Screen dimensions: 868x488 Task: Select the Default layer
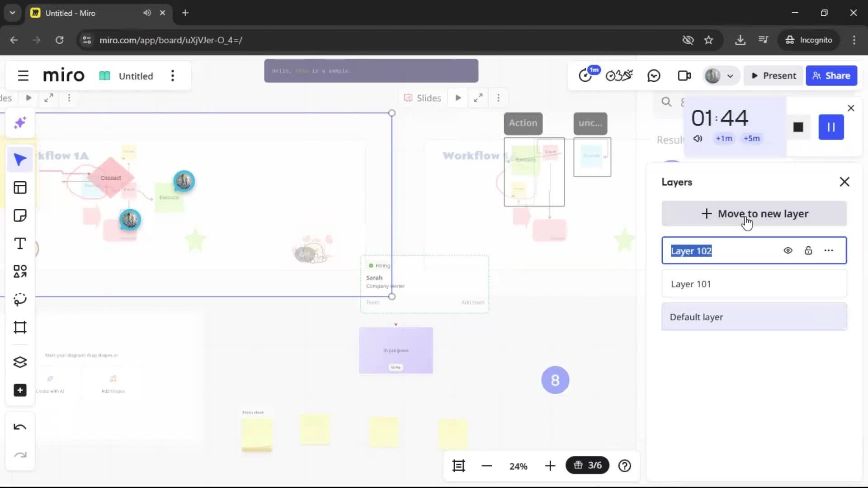click(x=754, y=317)
